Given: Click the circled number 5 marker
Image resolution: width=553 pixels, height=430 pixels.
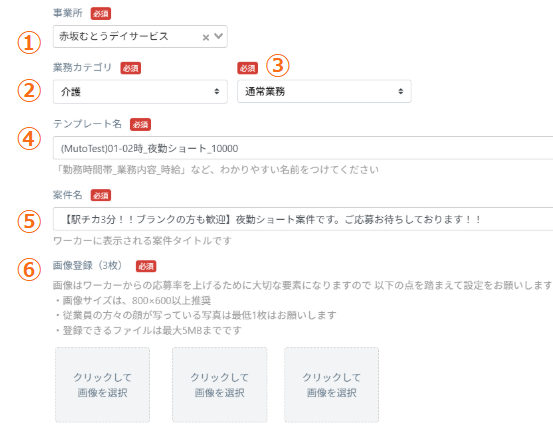Looking at the screenshot, I should pos(29,222).
